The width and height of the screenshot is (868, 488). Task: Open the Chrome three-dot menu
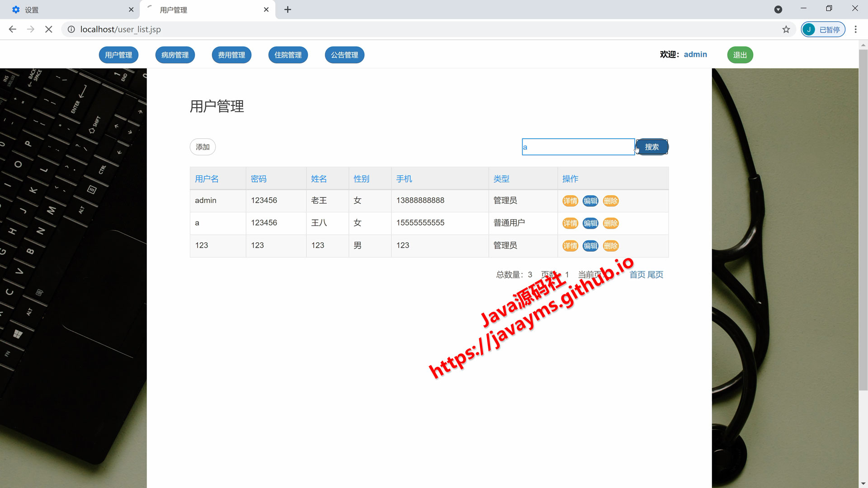tap(856, 29)
